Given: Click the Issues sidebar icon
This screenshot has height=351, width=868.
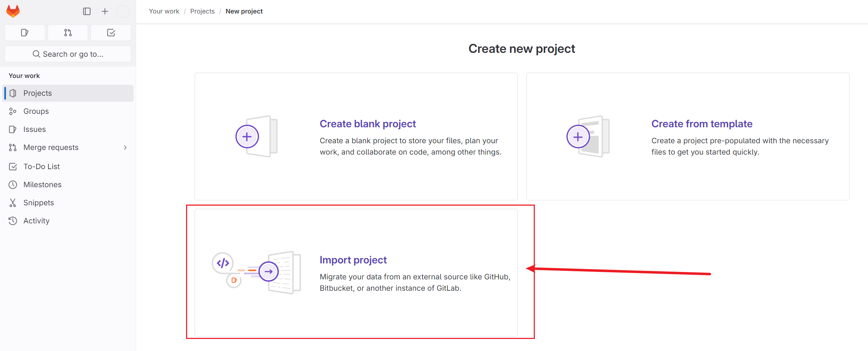Looking at the screenshot, I should click(13, 129).
